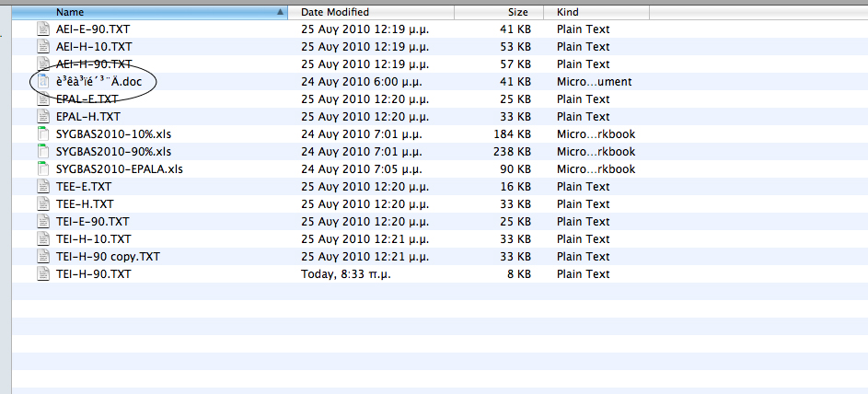Click Kind cell of SYGBAS2010-EPALA.xls row
This screenshot has width=868, height=394.
tap(596, 169)
